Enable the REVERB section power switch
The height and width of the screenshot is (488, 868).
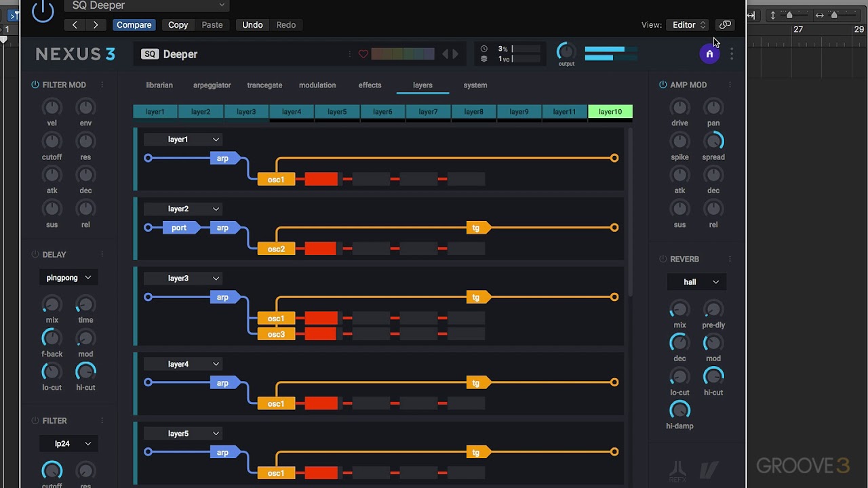click(663, 259)
